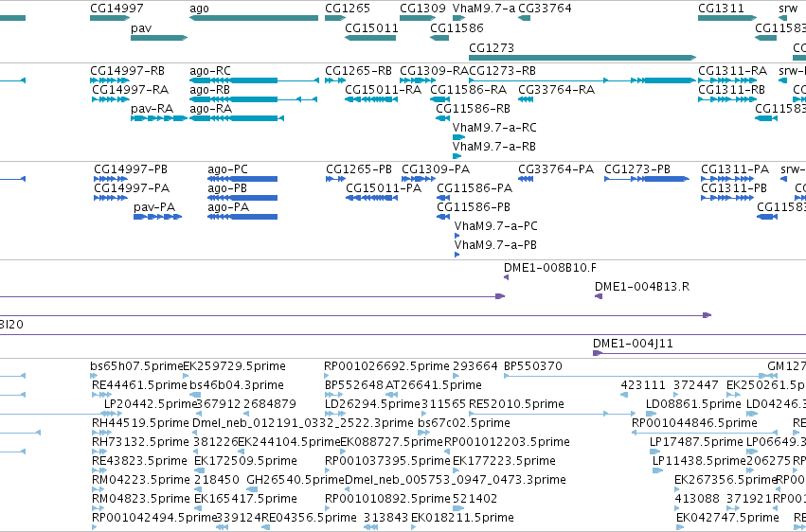Click the CG14997 gene label
Viewport: 806px width, 532px height.
pyautogui.click(x=116, y=9)
